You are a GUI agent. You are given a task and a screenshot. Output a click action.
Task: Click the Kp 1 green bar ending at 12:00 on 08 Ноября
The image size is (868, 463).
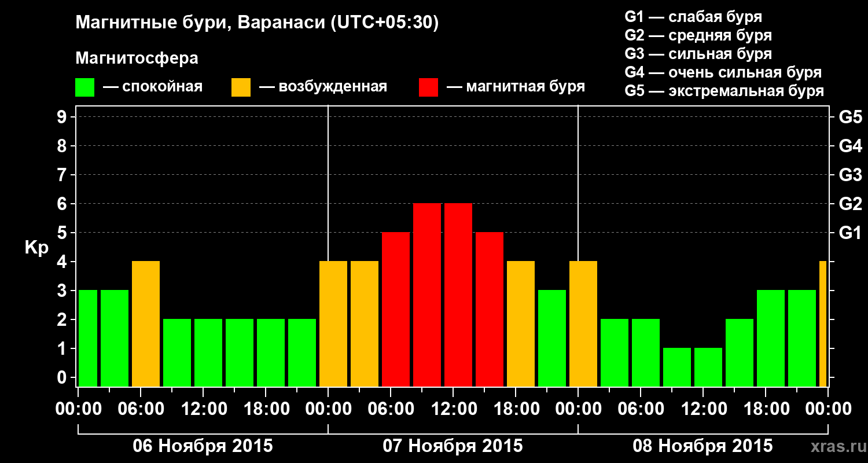pyautogui.click(x=677, y=368)
